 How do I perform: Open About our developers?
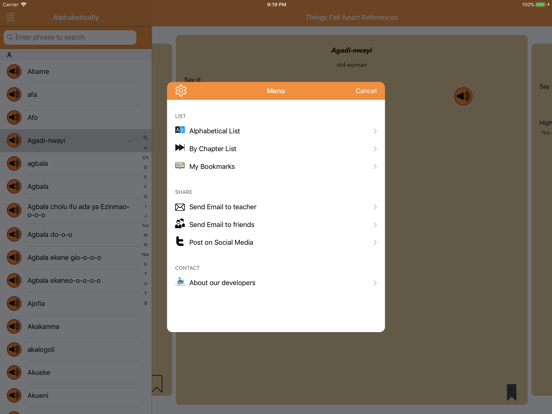[276, 283]
